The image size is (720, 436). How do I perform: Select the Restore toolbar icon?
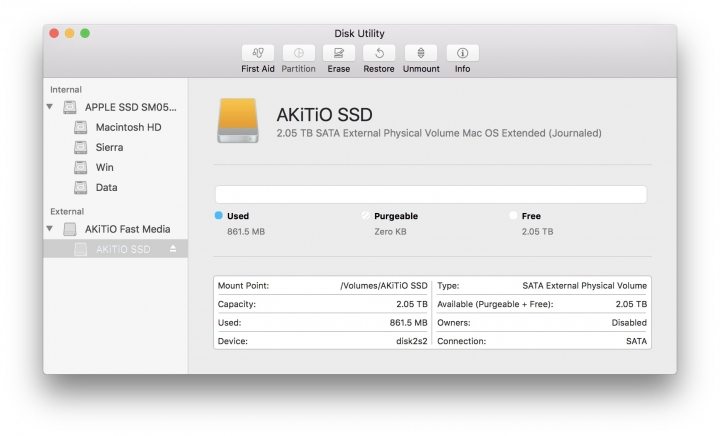click(x=379, y=53)
